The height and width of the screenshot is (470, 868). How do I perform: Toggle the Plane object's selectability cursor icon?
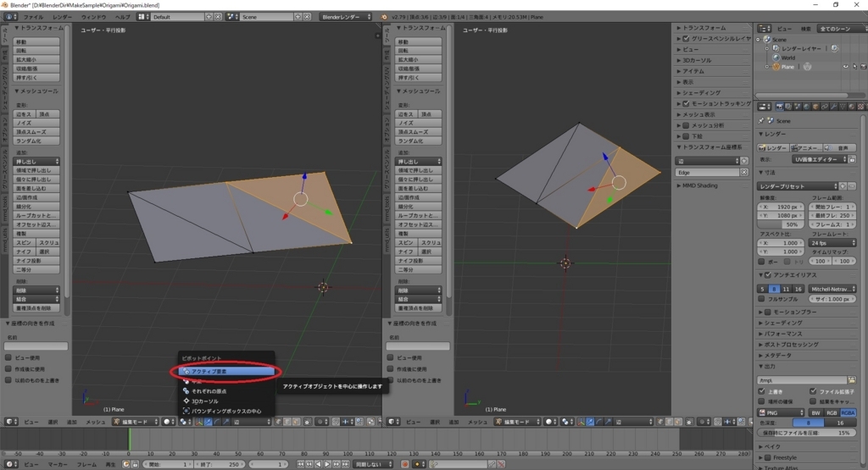point(854,67)
